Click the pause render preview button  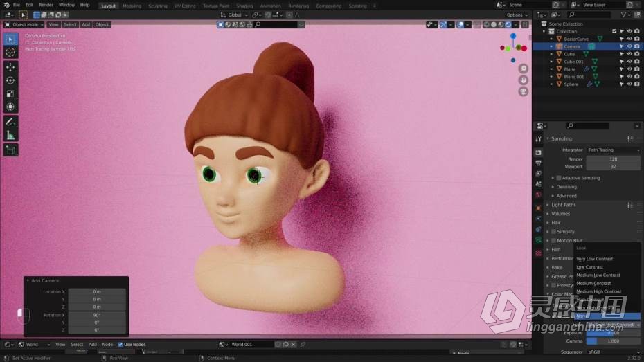[525, 25]
